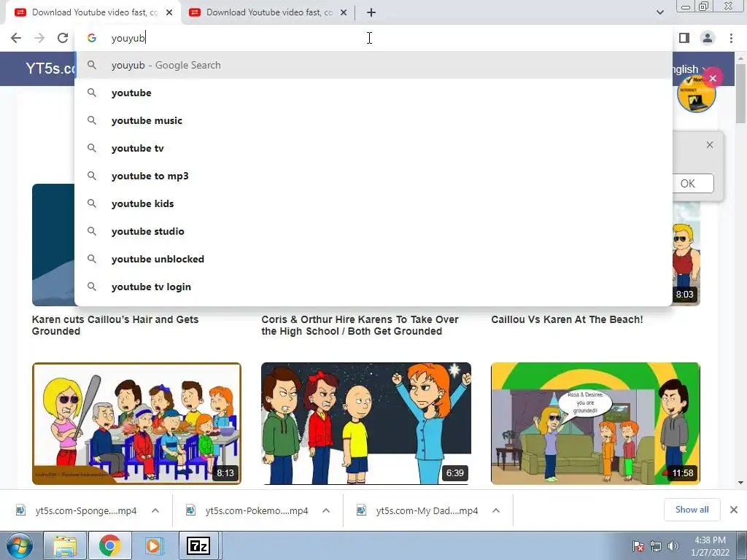The height and width of the screenshot is (560, 747).
Task: Expand options chevron for yt5s.com-Sponge....mp4
Action: (x=155, y=510)
